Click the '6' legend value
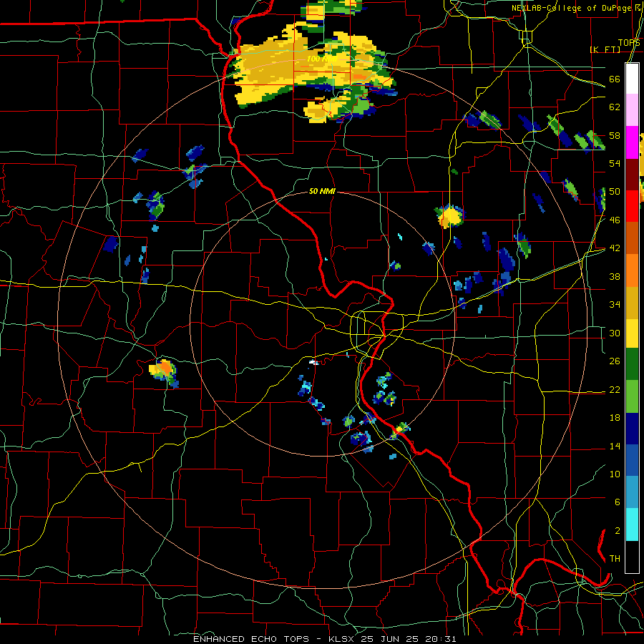The width and height of the screenshot is (644, 644). click(617, 502)
